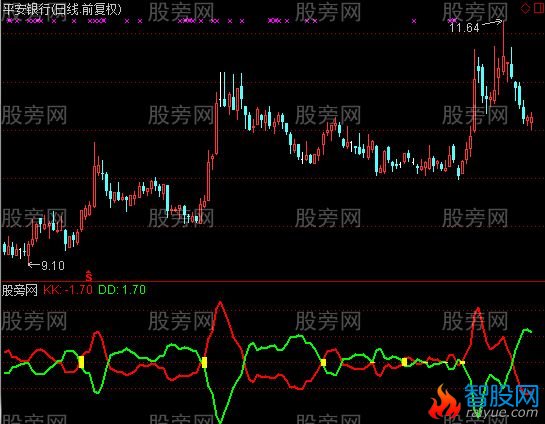Click the red S signal marker
This screenshot has height=424, width=545.
click(x=89, y=276)
